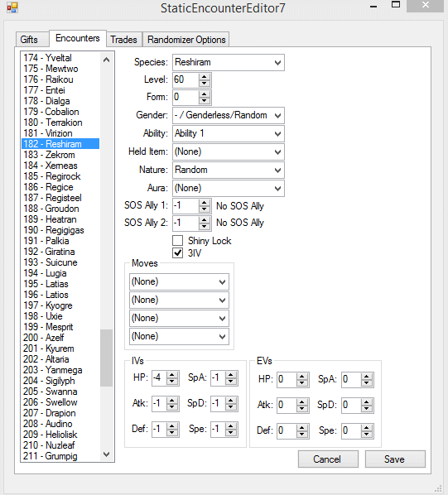Select 174 - Yveltal in the list
Viewport: 448px width, 495px height.
60,58
